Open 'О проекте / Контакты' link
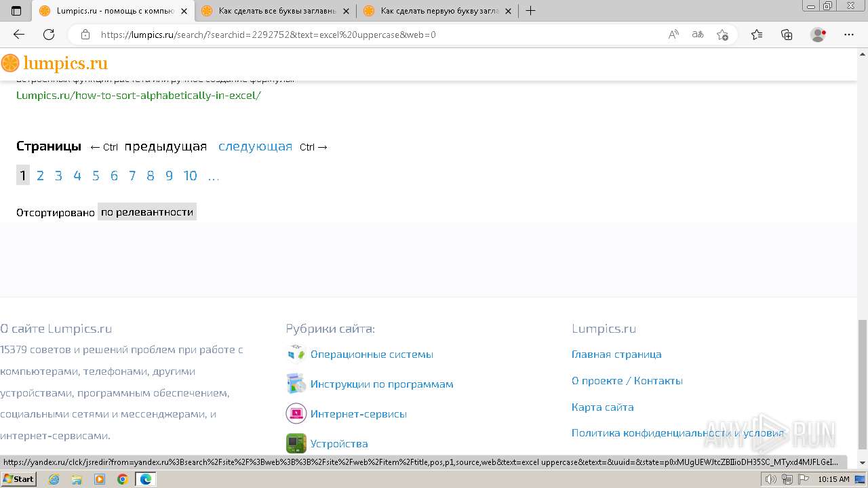Image resolution: width=868 pixels, height=488 pixels. pos(627,380)
